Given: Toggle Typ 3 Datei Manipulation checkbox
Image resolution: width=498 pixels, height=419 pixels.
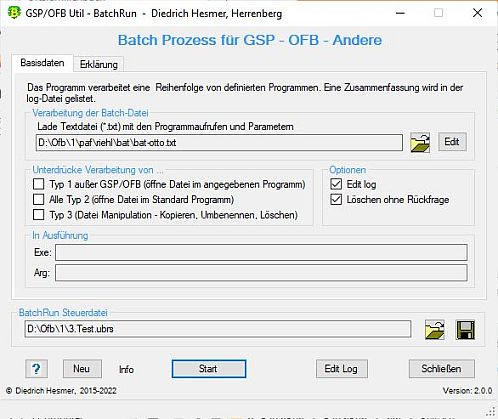Looking at the screenshot, I should 38,214.
